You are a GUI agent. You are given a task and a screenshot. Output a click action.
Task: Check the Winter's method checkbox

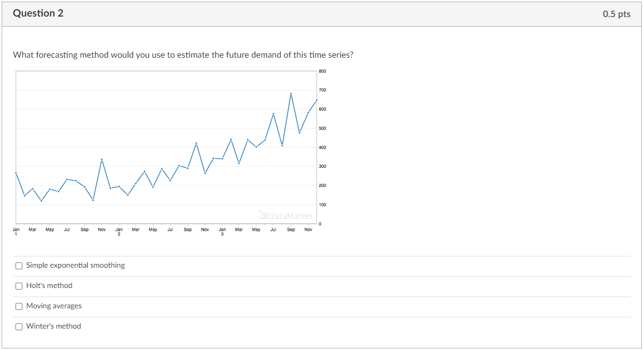tap(19, 326)
